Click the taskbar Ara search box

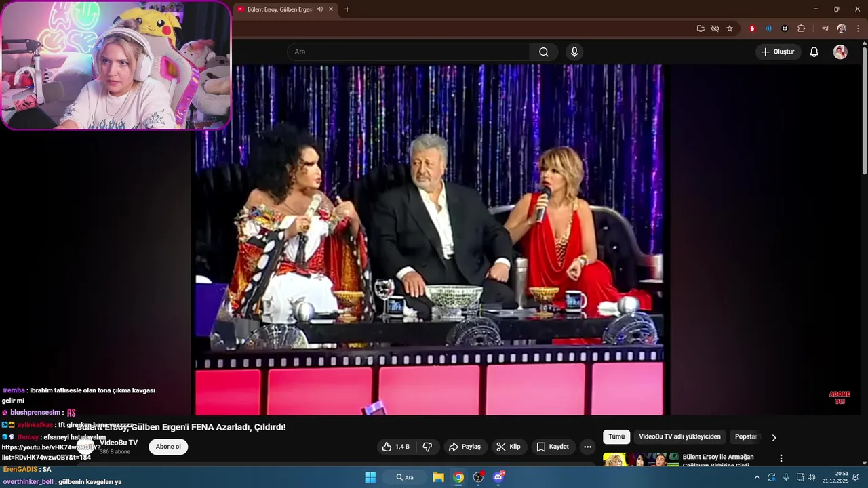click(x=406, y=477)
